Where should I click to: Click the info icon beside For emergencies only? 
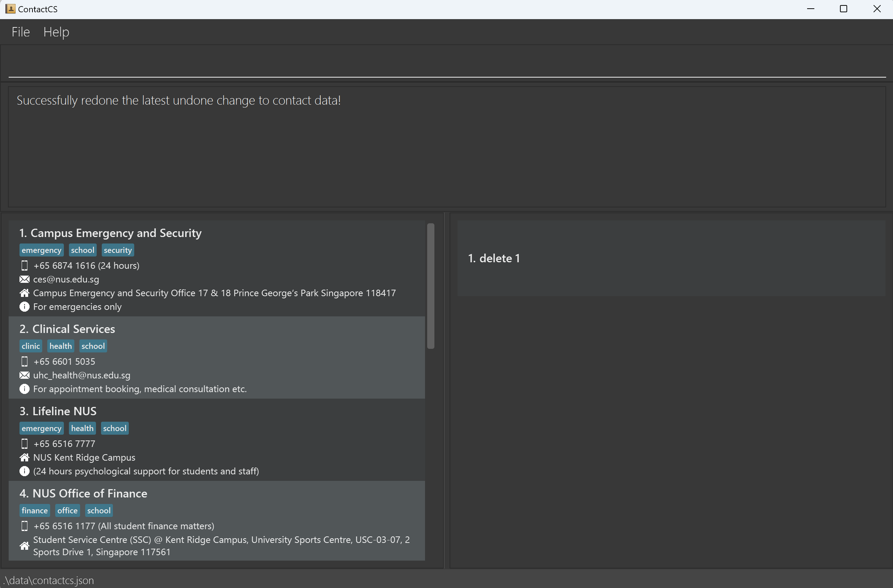tap(25, 307)
